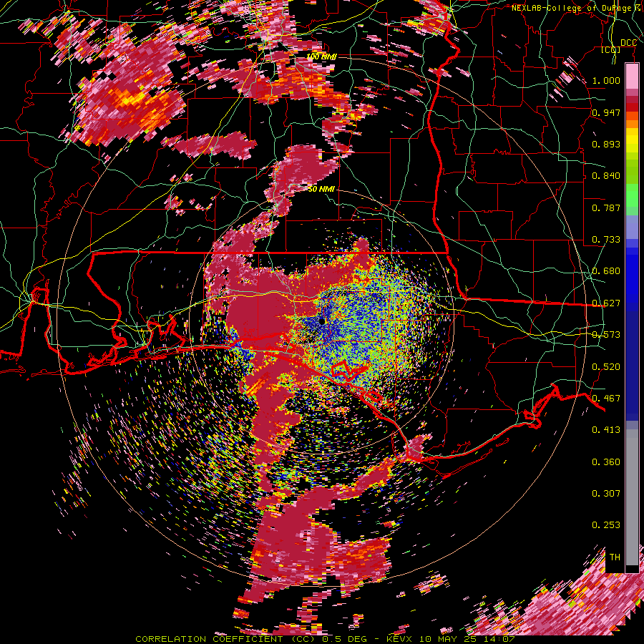Click the CORRELATION COEFFICIENT caption text
The width and height of the screenshot is (644, 644).
tap(212, 639)
